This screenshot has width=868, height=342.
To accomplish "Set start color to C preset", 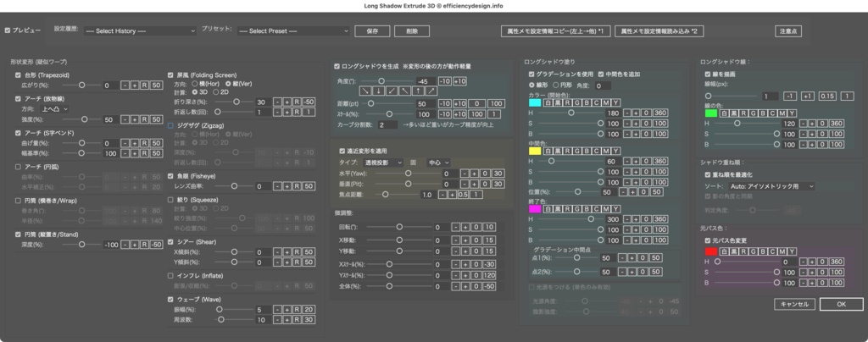I will point(596,102).
